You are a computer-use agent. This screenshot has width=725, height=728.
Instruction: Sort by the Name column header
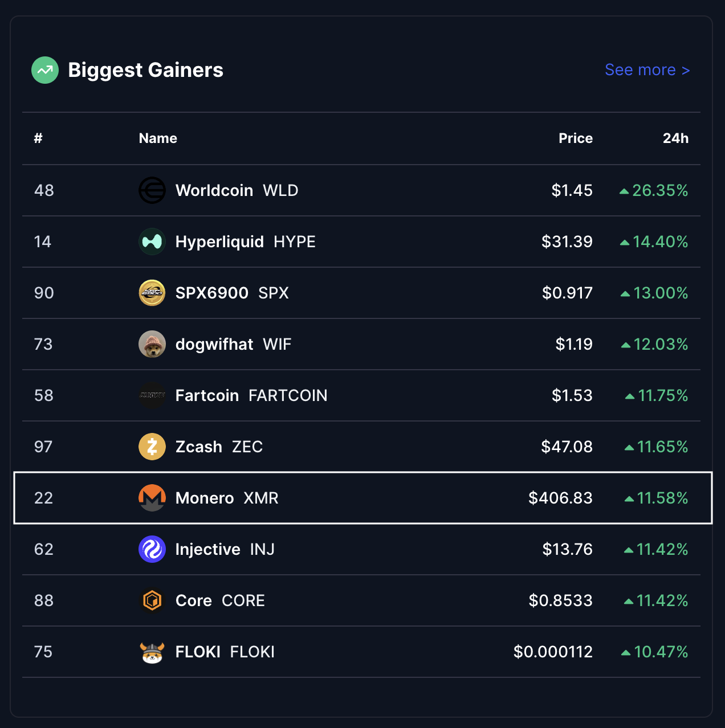tap(158, 138)
